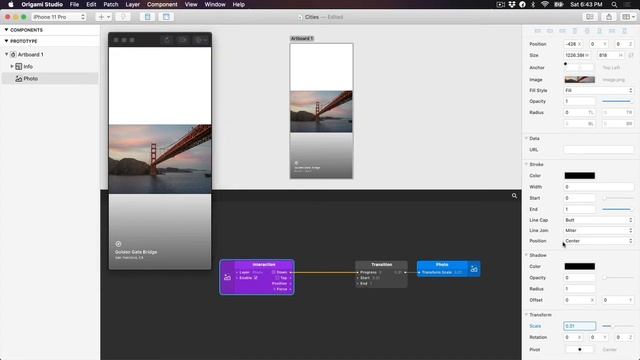Screen dimensions: 640x360
Task: Toggle Enable checkbox on Interaction patch
Action: (256, 278)
